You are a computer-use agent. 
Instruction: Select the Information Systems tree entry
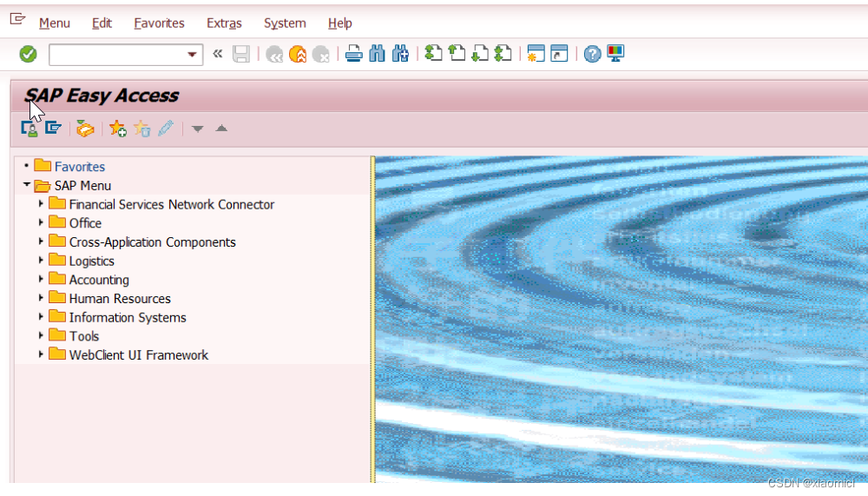(128, 318)
